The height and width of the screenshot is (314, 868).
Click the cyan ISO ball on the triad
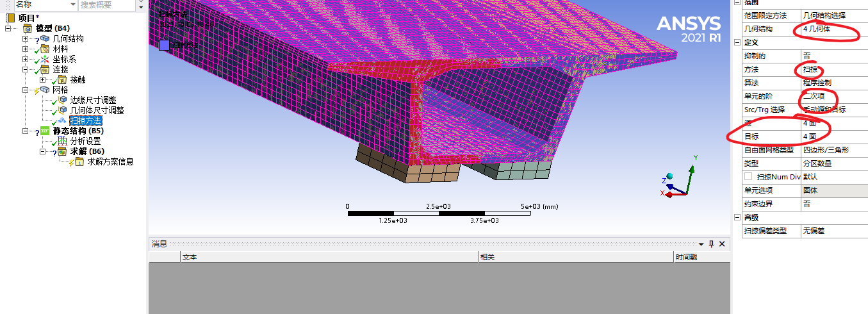pos(669,176)
